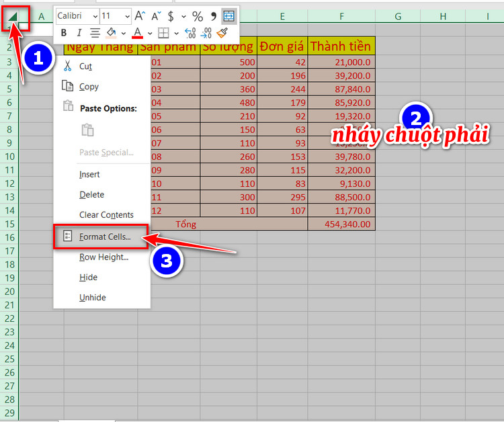Click unit price cell showing 244

(282, 89)
